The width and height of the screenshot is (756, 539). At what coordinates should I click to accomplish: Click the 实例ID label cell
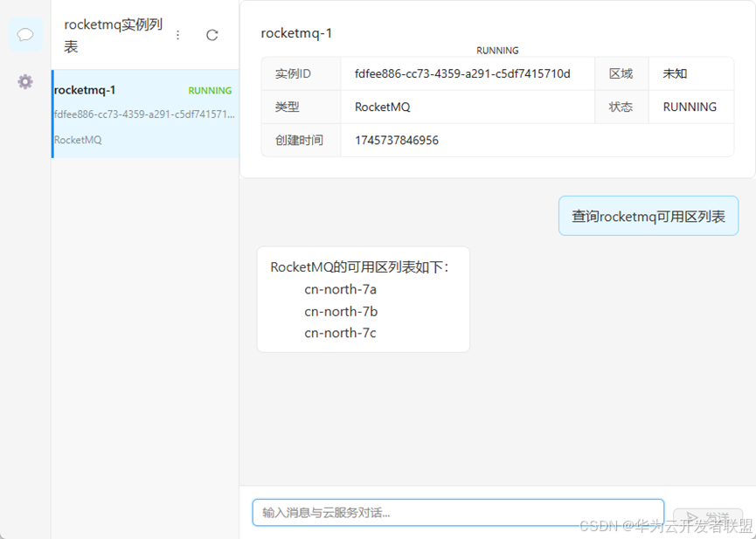click(x=301, y=73)
